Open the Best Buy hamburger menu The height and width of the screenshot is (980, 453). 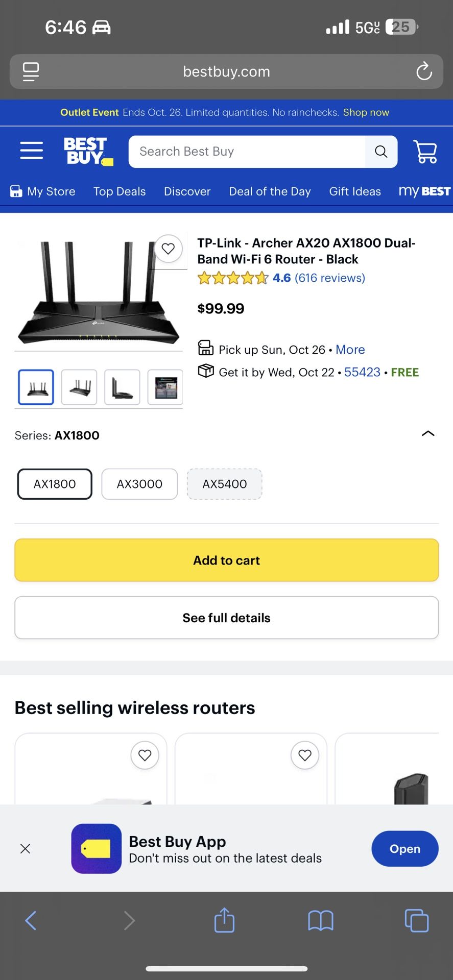coord(31,151)
